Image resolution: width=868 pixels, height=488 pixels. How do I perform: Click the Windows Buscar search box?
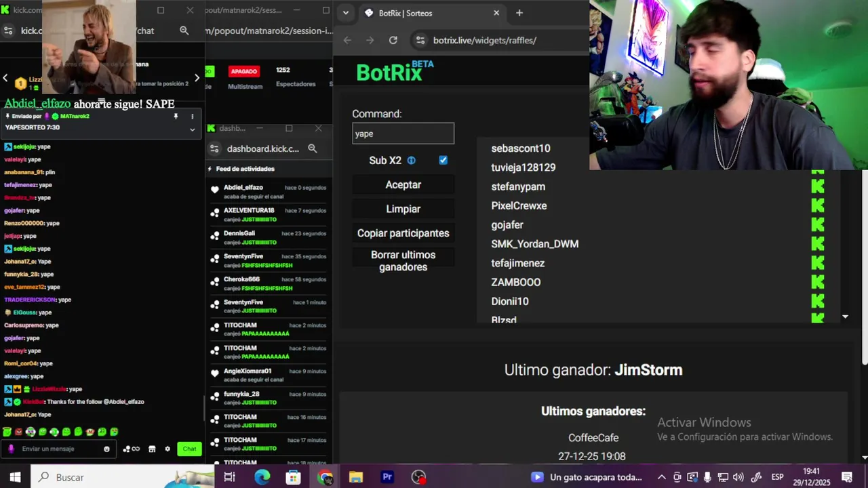pos(122,477)
